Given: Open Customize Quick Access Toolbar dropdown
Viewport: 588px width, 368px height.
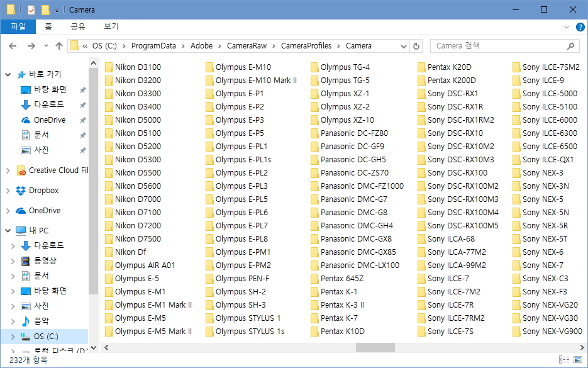Looking at the screenshot, I should [x=57, y=11].
